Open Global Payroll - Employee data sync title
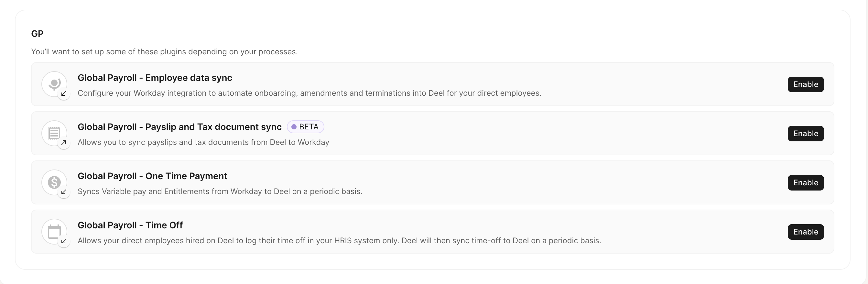Image resolution: width=868 pixels, height=284 pixels. 155,78
